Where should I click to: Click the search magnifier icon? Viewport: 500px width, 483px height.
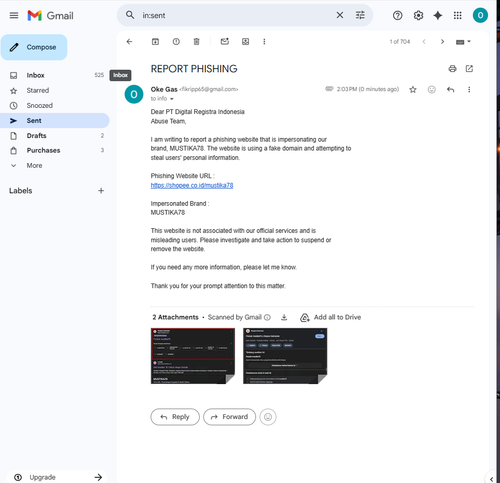point(130,15)
